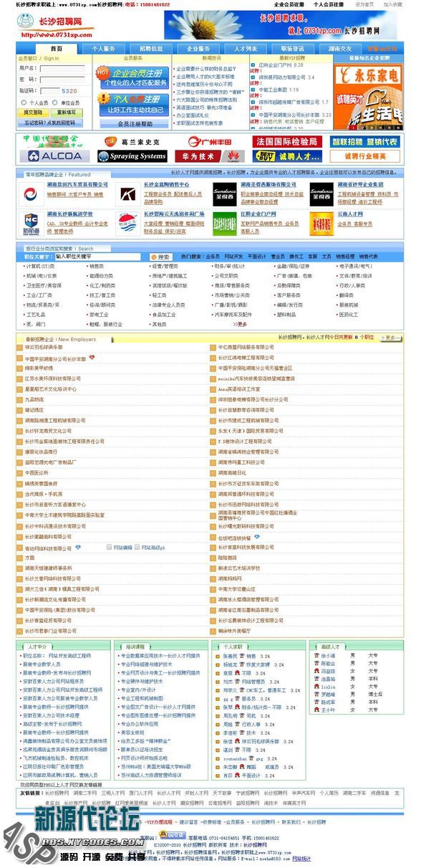Open the Spraying Systems logo banner
The width and height of the screenshot is (421, 868).
(132, 156)
